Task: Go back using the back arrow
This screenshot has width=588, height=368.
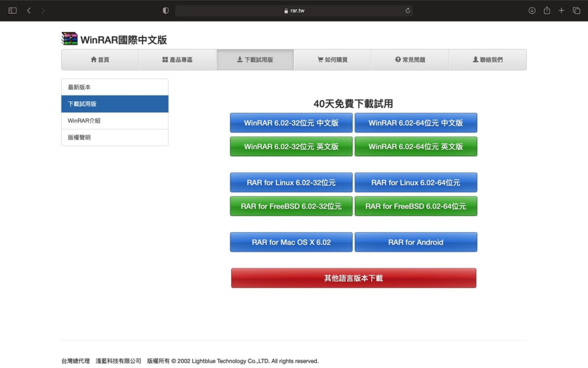Action: 29,10
